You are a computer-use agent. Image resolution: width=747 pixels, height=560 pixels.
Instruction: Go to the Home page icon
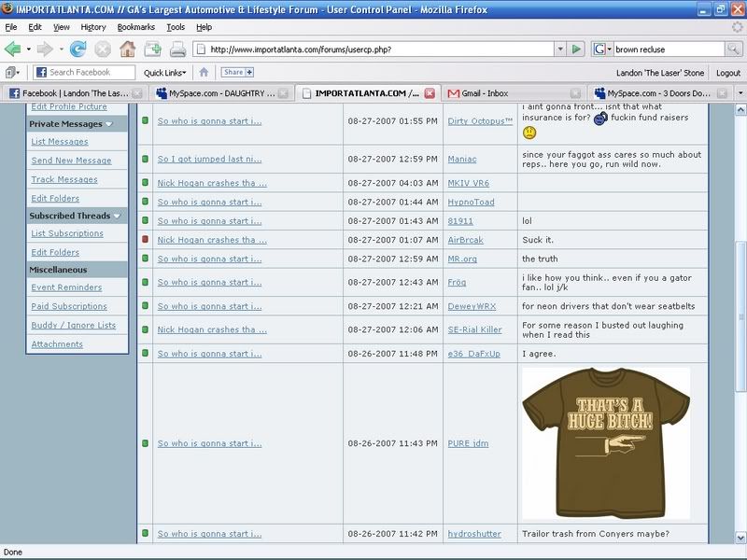127,49
